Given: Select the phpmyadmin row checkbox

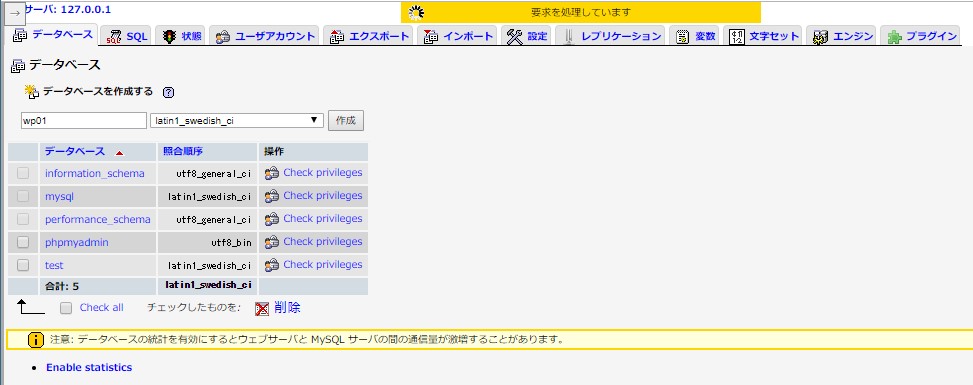Looking at the screenshot, I should 23,242.
